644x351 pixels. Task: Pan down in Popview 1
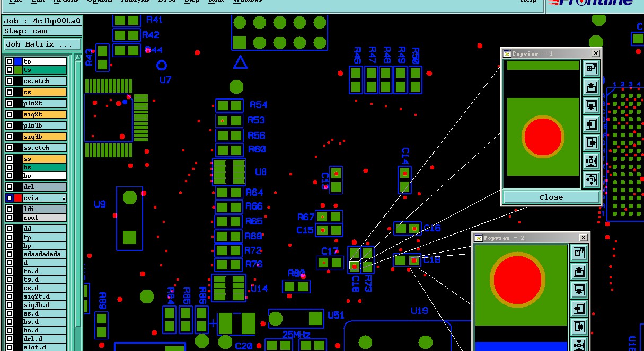coord(591,105)
